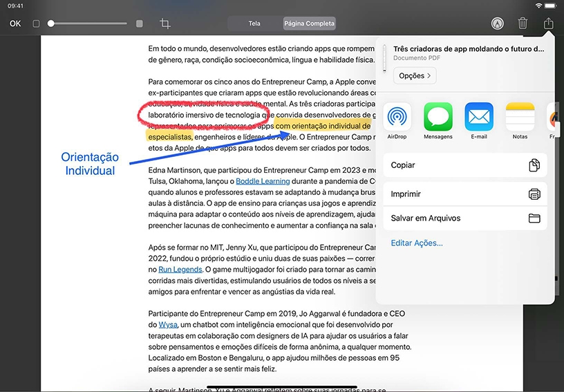The image size is (564, 392).
Task: Click the 09:41 clock
Action: click(15, 6)
